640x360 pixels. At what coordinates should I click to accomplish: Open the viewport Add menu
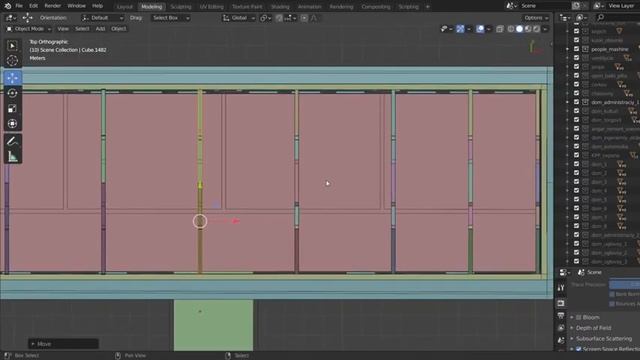coord(100,29)
